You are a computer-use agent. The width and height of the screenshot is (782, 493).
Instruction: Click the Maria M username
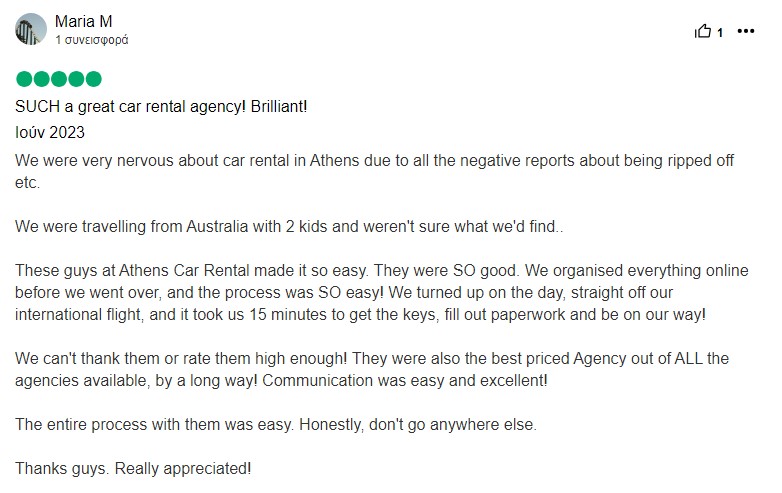point(83,21)
